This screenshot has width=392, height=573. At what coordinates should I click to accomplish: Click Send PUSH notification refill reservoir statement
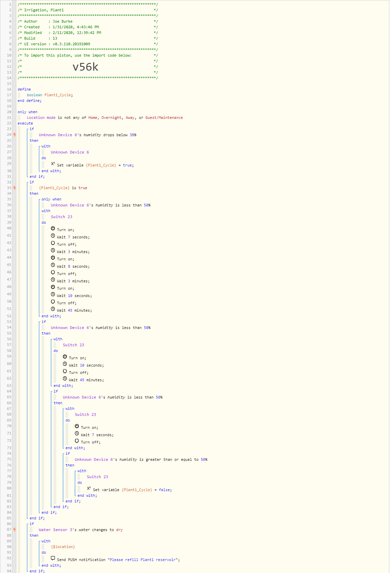click(x=118, y=560)
